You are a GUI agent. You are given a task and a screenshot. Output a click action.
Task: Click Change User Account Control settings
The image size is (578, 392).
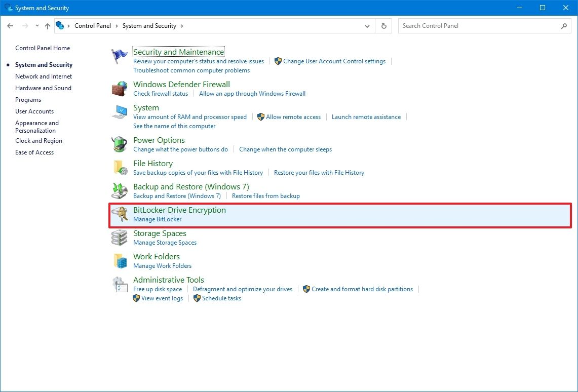point(334,61)
